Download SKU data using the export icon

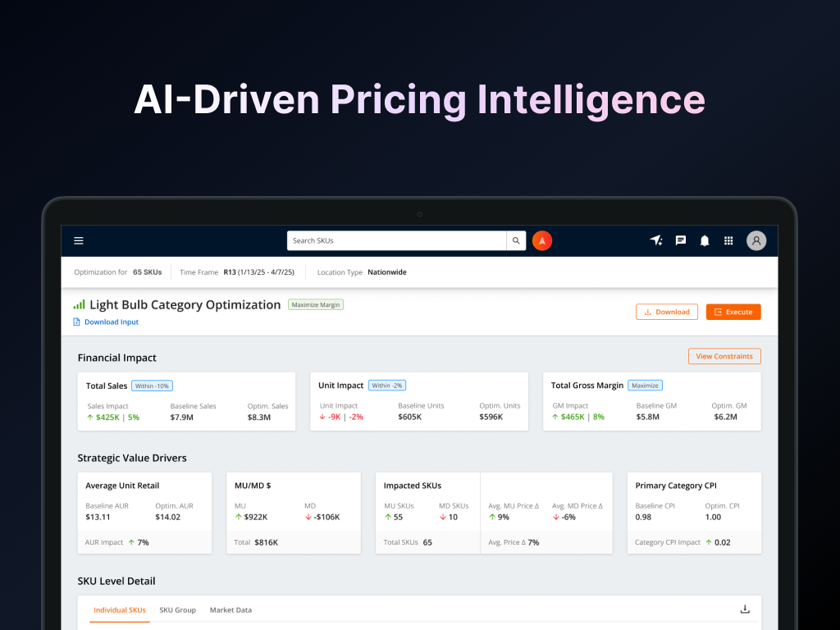745,609
